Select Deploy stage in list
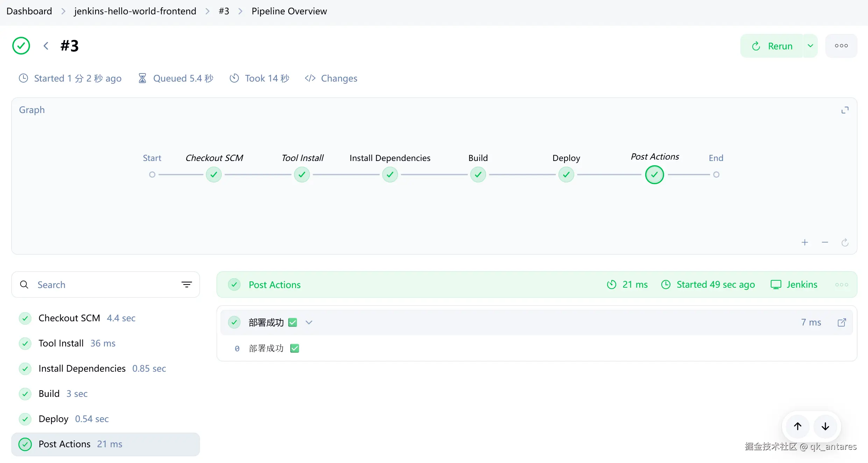 (106, 419)
